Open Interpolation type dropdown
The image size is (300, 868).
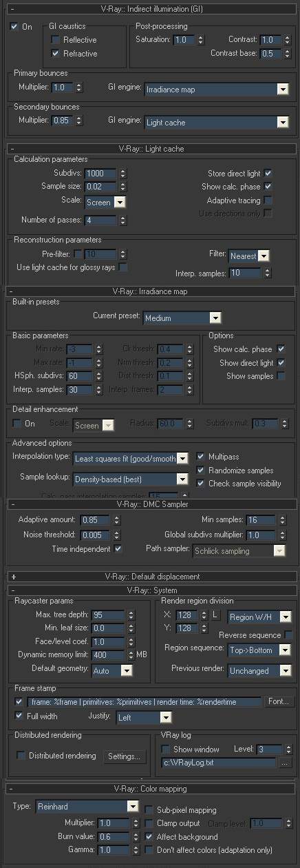(131, 458)
